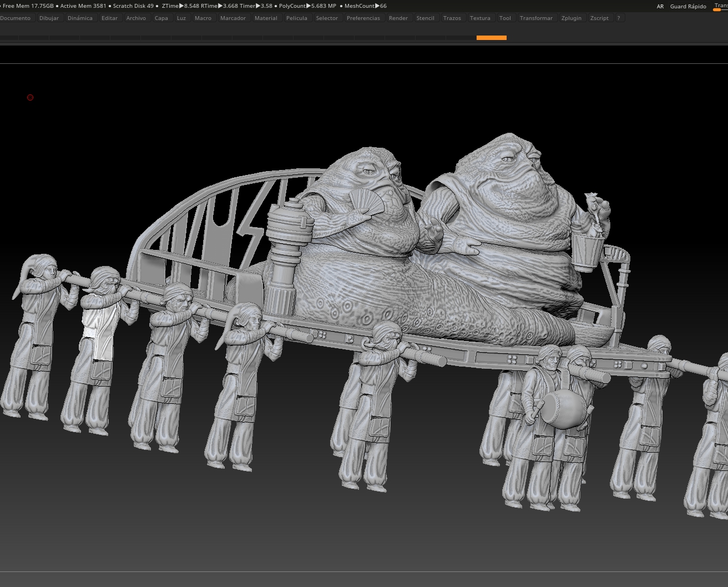Open the Transformar menu

[536, 18]
